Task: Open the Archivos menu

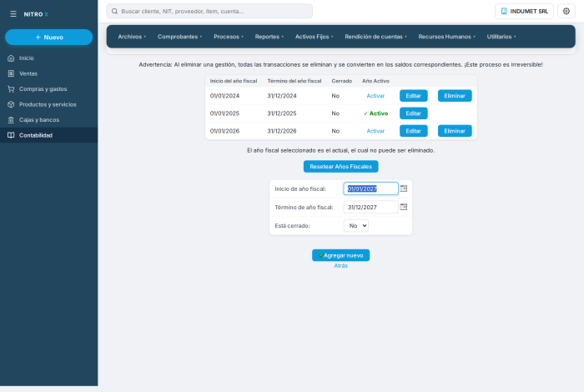Action: coord(132,37)
